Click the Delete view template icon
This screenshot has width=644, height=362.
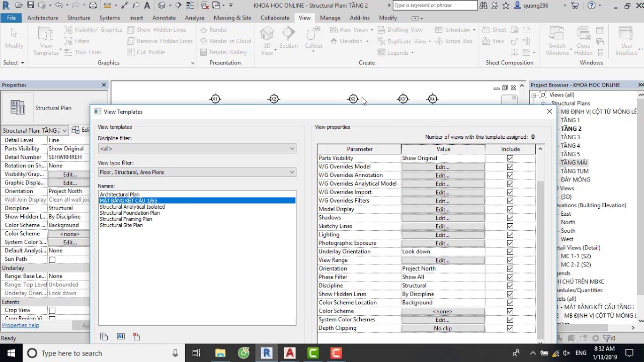click(x=136, y=336)
